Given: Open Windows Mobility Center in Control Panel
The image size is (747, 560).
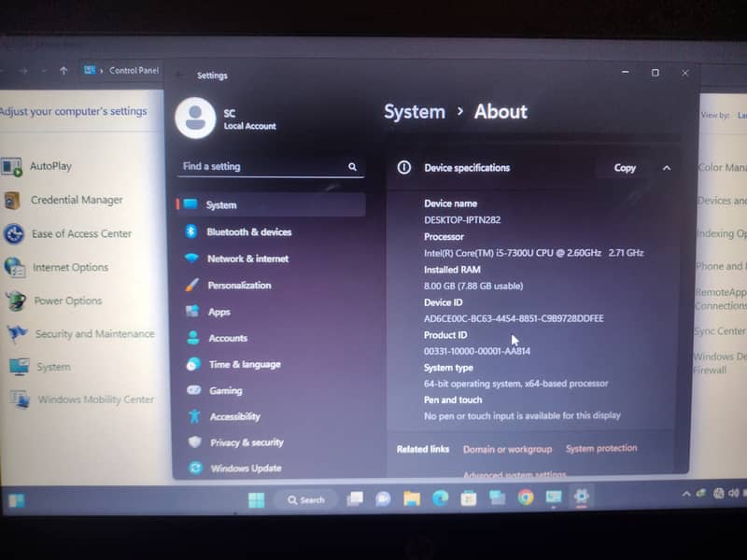Looking at the screenshot, I should (x=82, y=399).
